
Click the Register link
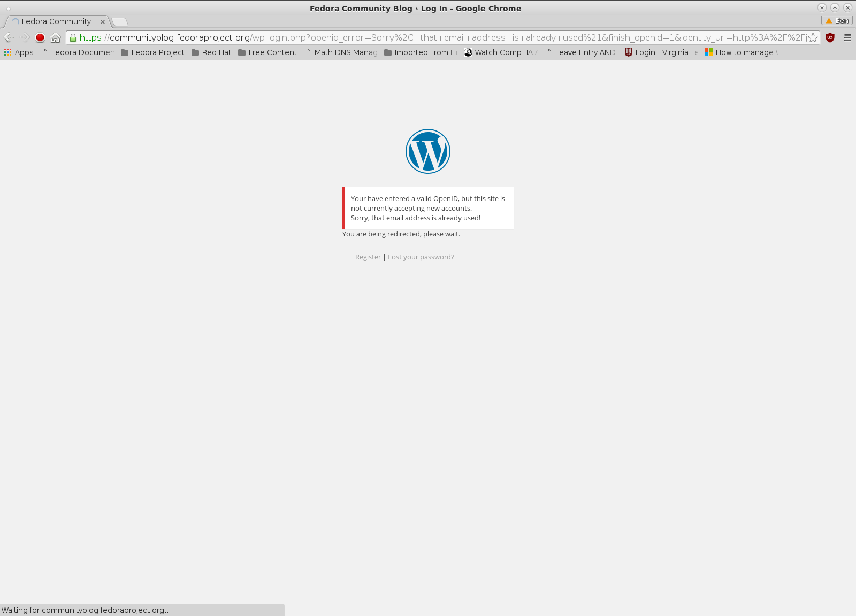tap(368, 257)
